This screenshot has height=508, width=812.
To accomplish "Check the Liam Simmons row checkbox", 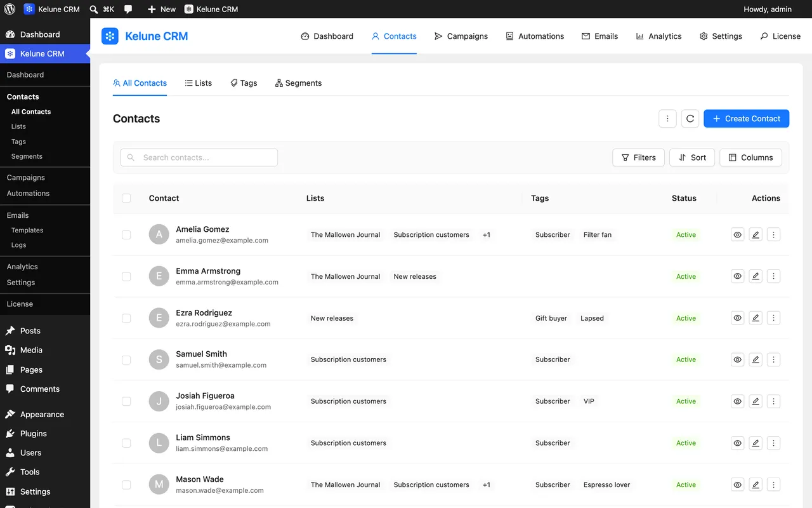I will 126,443.
